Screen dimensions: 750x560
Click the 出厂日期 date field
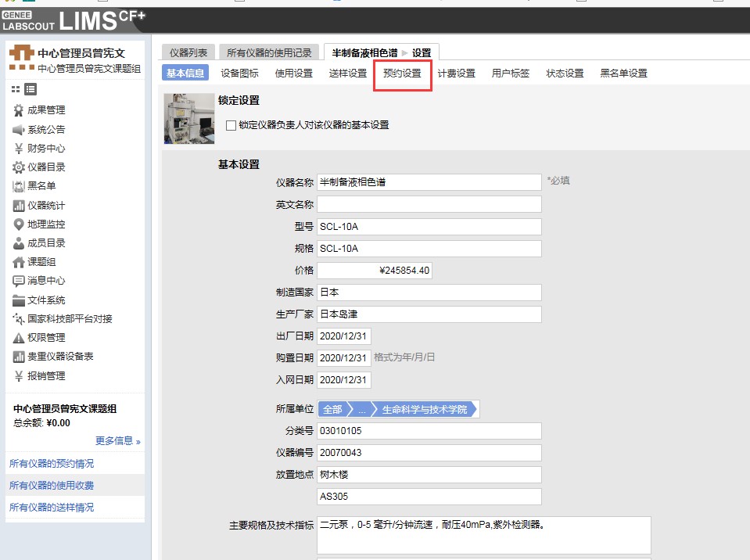click(343, 336)
